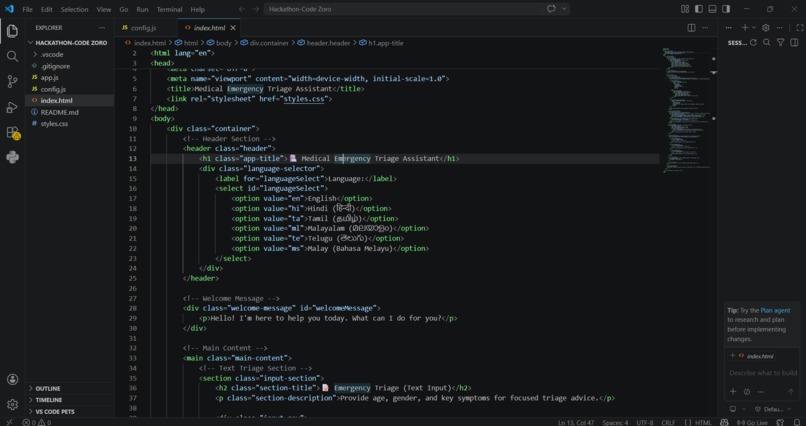Open the Default model dropdown in chat
This screenshot has height=426, width=806.
tap(773, 410)
